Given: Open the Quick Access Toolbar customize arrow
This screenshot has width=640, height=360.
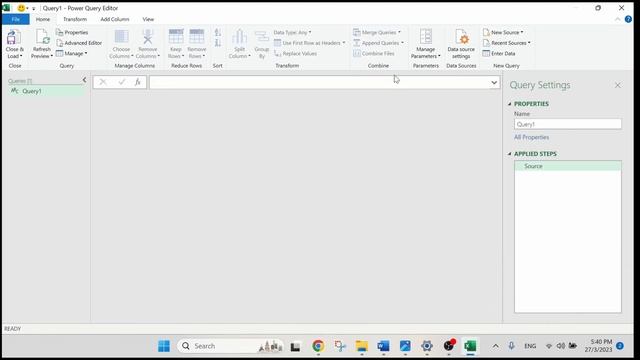Looking at the screenshot, I should 33,8.
